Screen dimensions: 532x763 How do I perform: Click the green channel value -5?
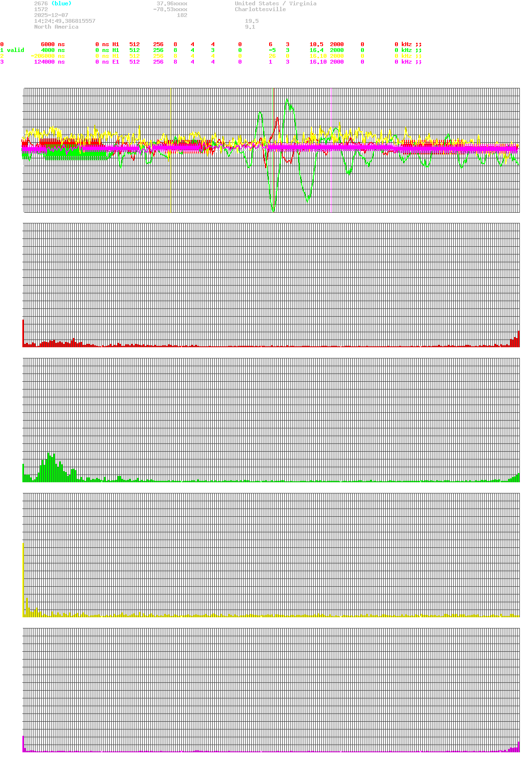point(272,50)
